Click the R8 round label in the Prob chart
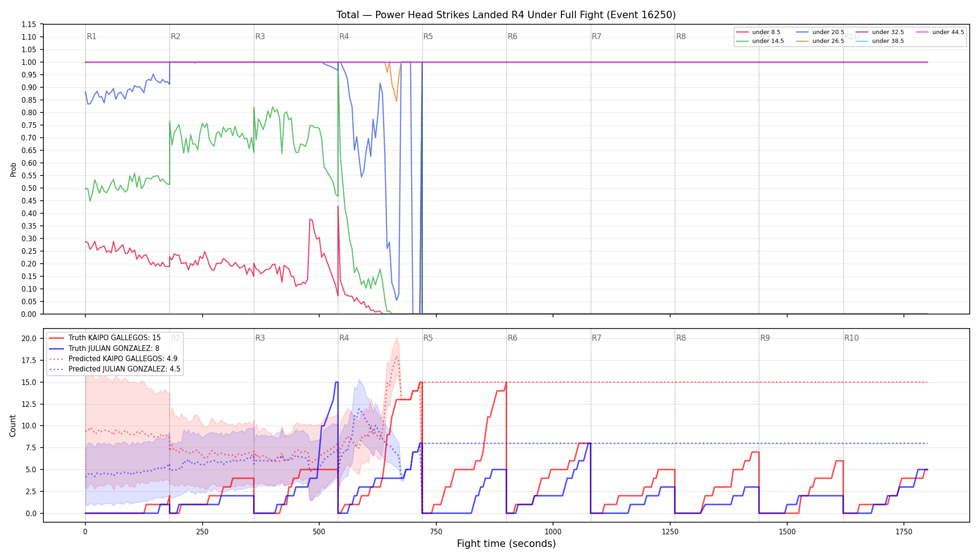Screen dimensions: 980x560 pyautogui.click(x=681, y=36)
